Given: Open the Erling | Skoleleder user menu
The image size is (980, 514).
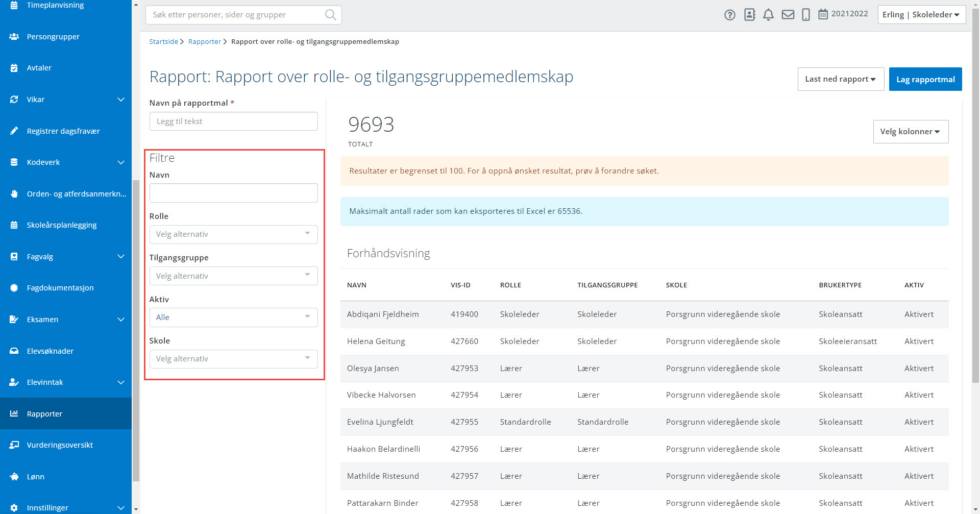Looking at the screenshot, I should tap(922, 15).
